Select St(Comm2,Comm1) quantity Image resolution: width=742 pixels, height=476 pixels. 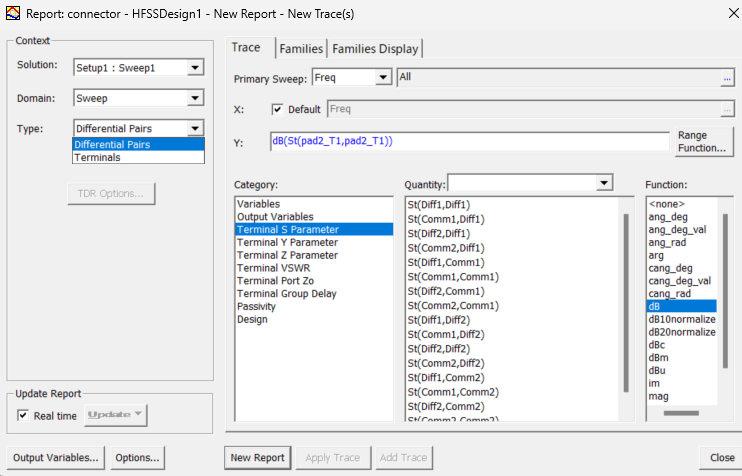[x=513, y=306]
